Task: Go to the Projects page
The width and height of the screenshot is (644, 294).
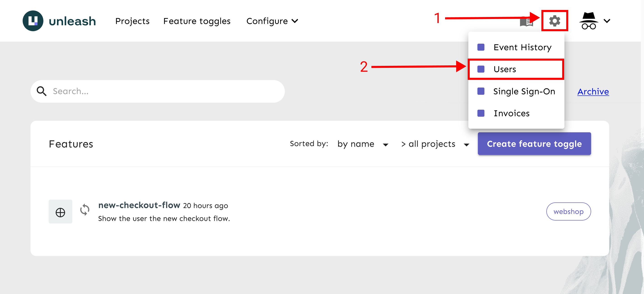Action: tap(132, 21)
